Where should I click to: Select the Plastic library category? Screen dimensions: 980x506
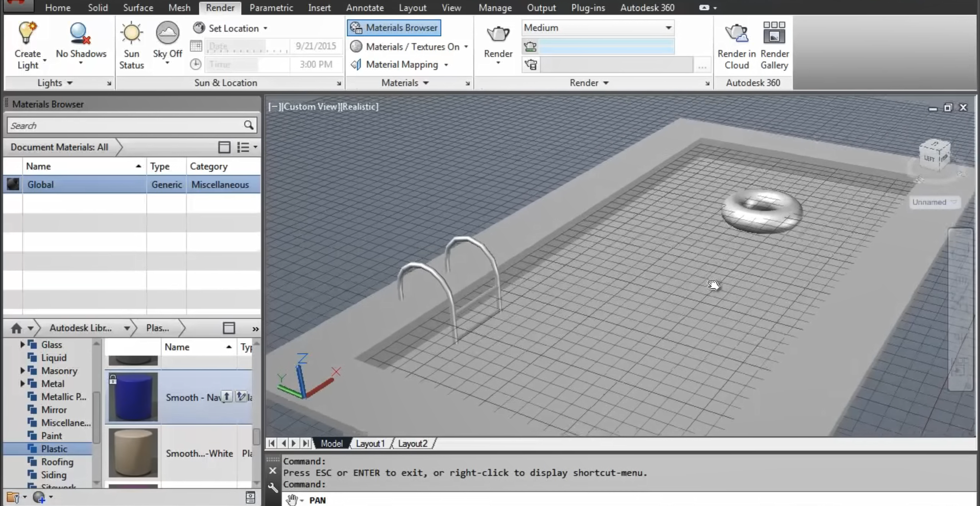(x=54, y=449)
